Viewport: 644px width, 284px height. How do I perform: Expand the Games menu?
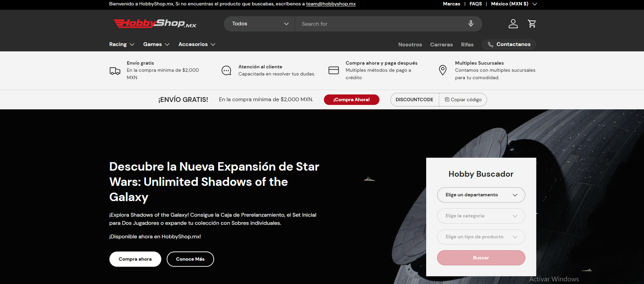click(156, 44)
